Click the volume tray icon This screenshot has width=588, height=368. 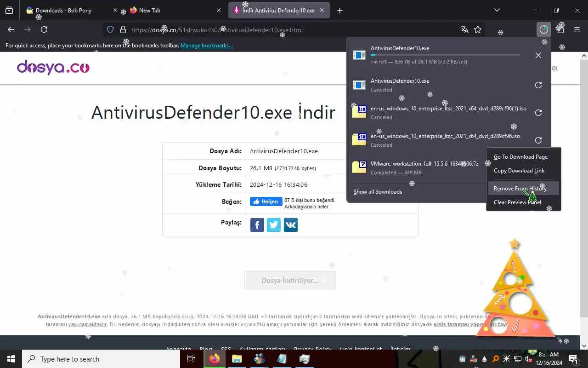tap(528, 359)
